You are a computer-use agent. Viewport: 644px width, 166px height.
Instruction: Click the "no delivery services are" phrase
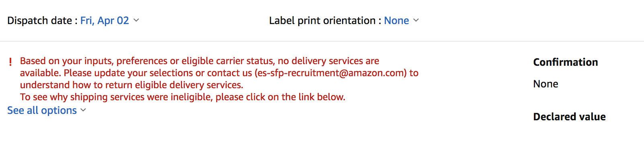(x=328, y=61)
